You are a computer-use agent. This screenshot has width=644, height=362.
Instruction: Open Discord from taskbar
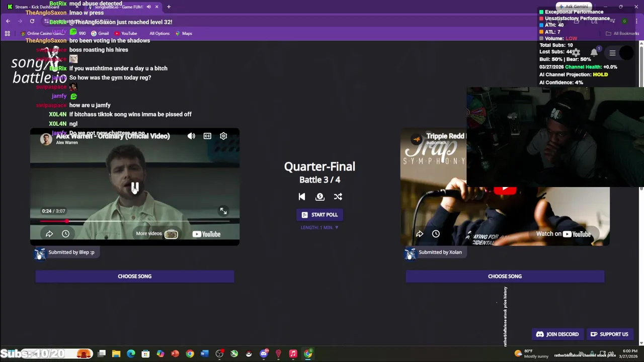coord(264,353)
